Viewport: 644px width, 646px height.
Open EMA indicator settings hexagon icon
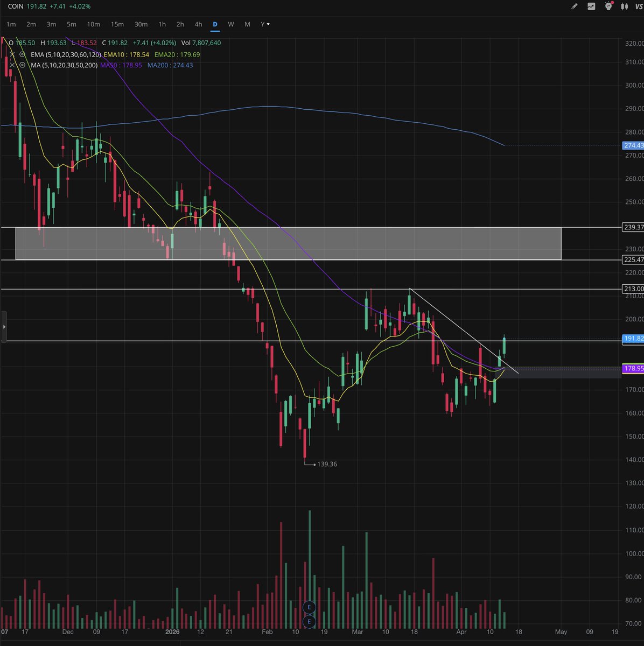pos(22,54)
